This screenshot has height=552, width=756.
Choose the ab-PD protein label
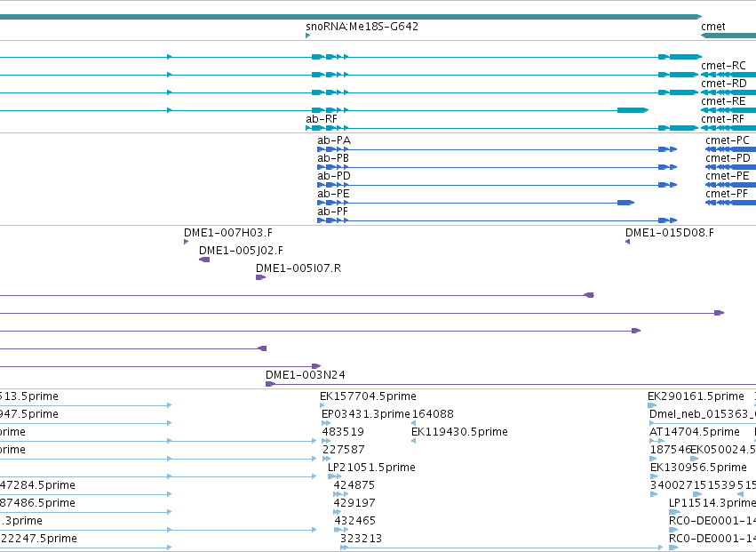click(x=334, y=176)
